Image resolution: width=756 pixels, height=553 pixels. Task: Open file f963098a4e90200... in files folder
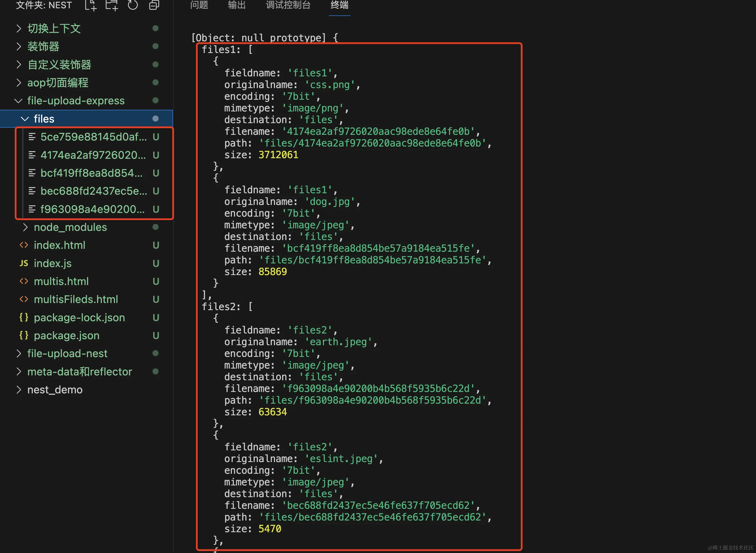(92, 209)
